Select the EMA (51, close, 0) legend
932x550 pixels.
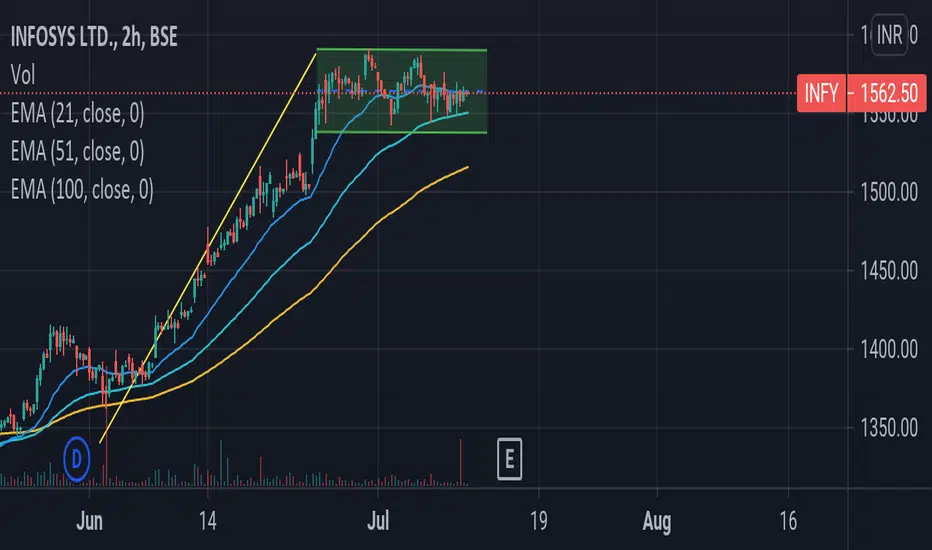(x=77, y=151)
